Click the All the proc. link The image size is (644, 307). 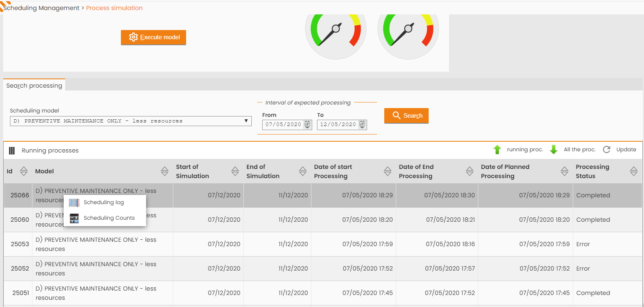tap(580, 149)
